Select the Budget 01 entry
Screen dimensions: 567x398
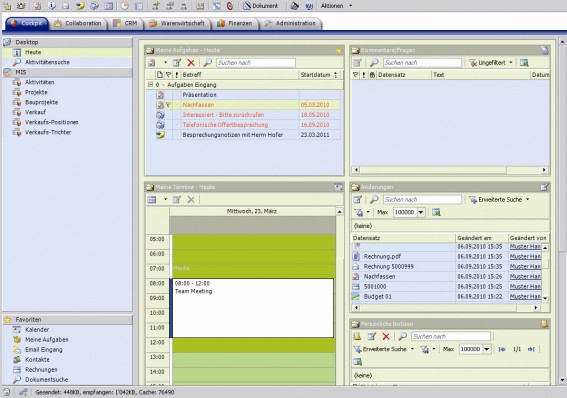tap(447, 297)
